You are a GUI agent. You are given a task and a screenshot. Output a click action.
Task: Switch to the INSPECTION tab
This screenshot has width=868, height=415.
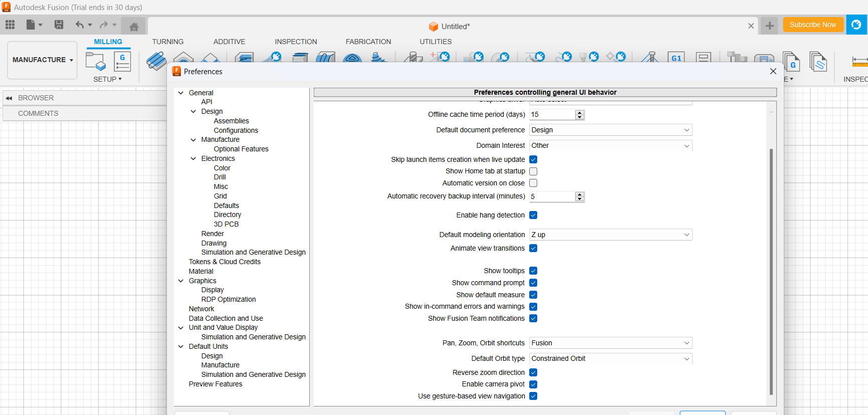[x=296, y=42]
